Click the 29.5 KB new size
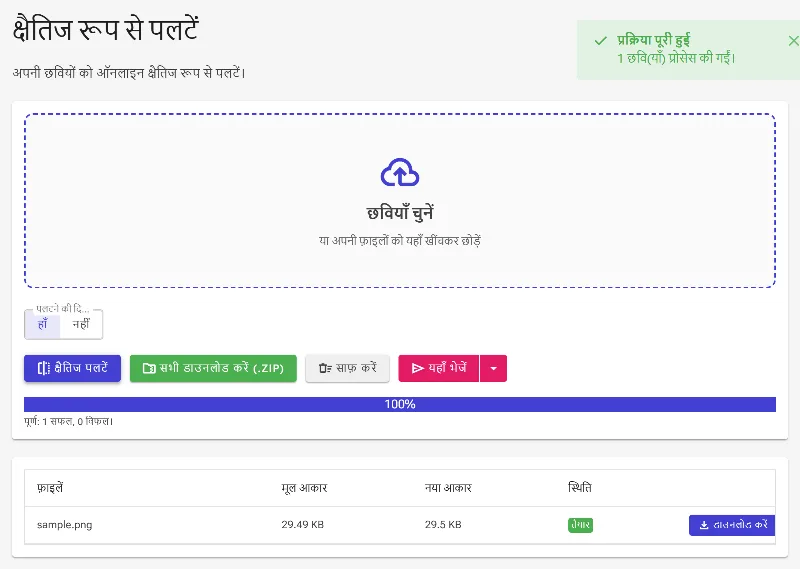 tap(443, 525)
